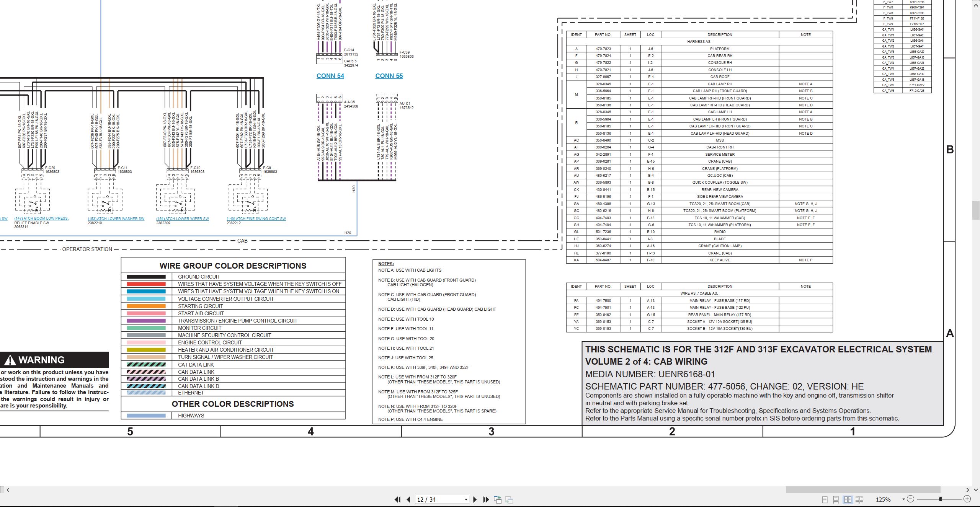The width and height of the screenshot is (980, 507).
Task: Click part number 494-7500 in the wire table
Action: coord(603,301)
